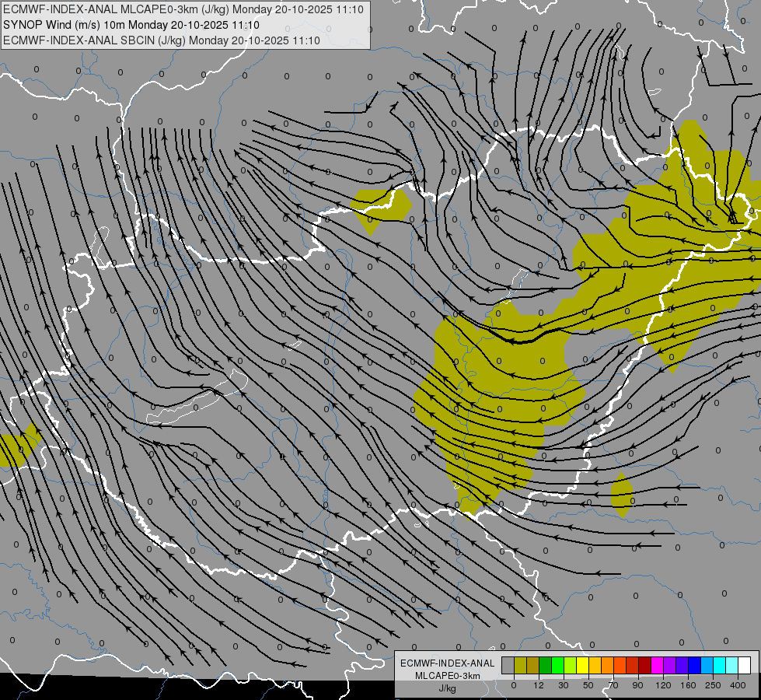The image size is (761, 700).
Task: Pick the white swatch ending the legend
Action: tap(744, 665)
